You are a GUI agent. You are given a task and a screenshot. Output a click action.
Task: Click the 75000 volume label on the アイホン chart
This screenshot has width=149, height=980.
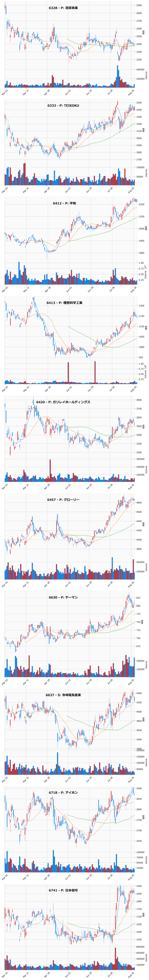pos(140,858)
